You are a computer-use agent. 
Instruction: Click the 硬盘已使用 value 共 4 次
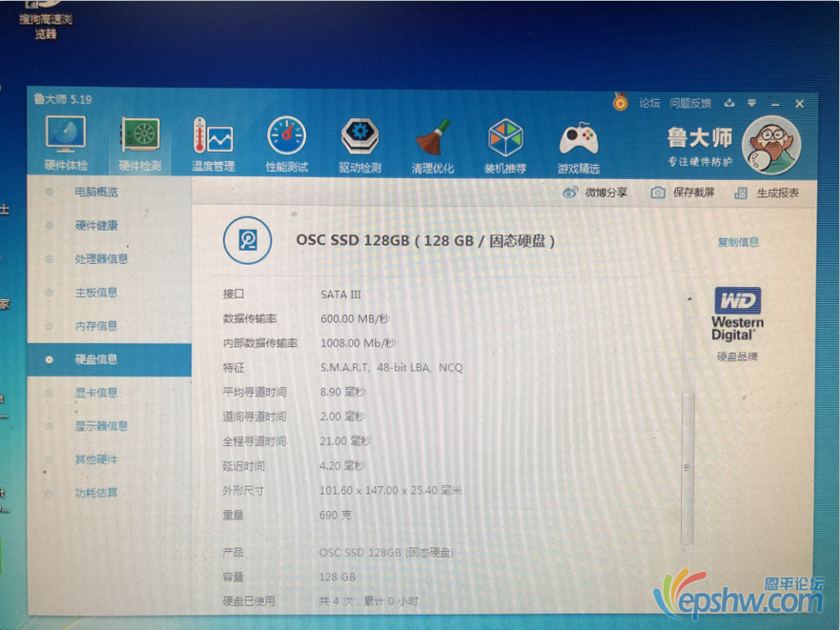[x=369, y=601]
